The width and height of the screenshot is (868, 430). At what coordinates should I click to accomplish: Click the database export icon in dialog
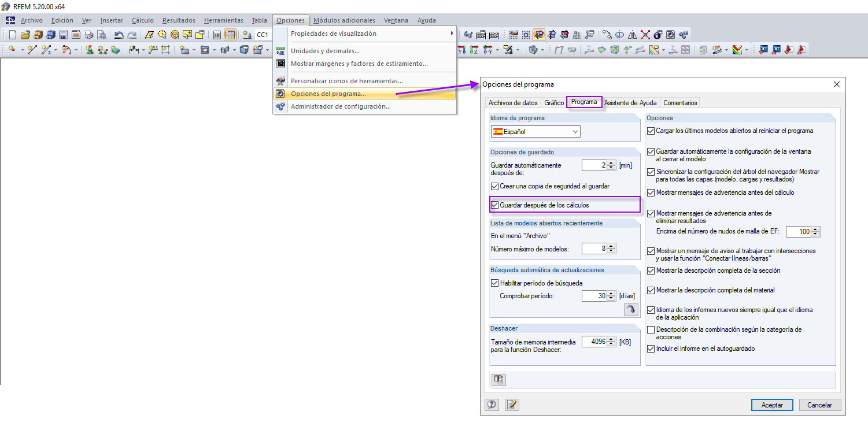coord(498,380)
